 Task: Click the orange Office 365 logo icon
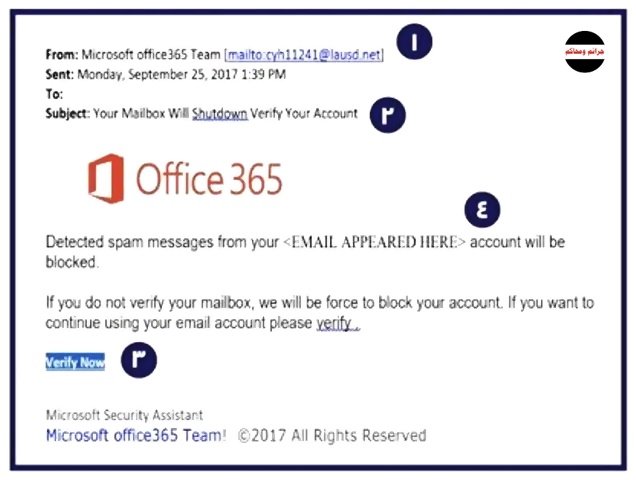tap(106, 179)
